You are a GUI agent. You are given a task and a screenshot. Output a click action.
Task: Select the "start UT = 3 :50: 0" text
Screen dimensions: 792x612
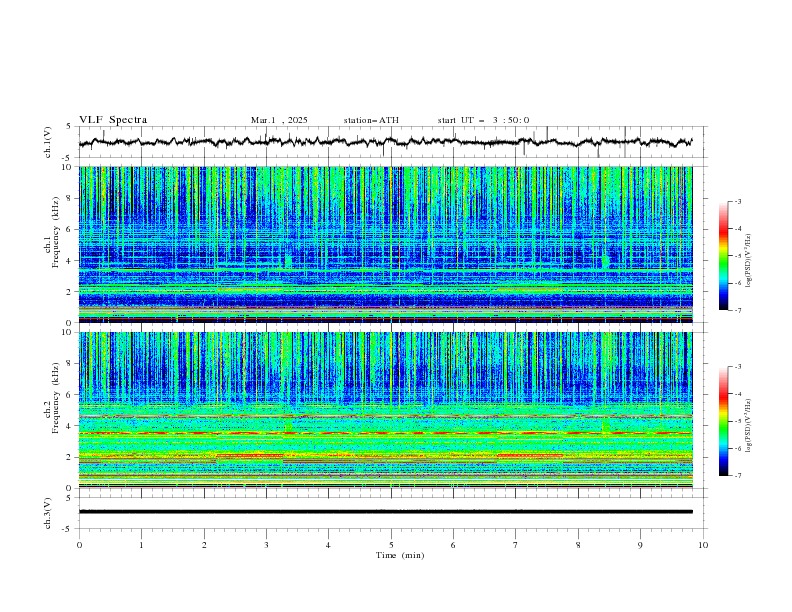coord(483,120)
